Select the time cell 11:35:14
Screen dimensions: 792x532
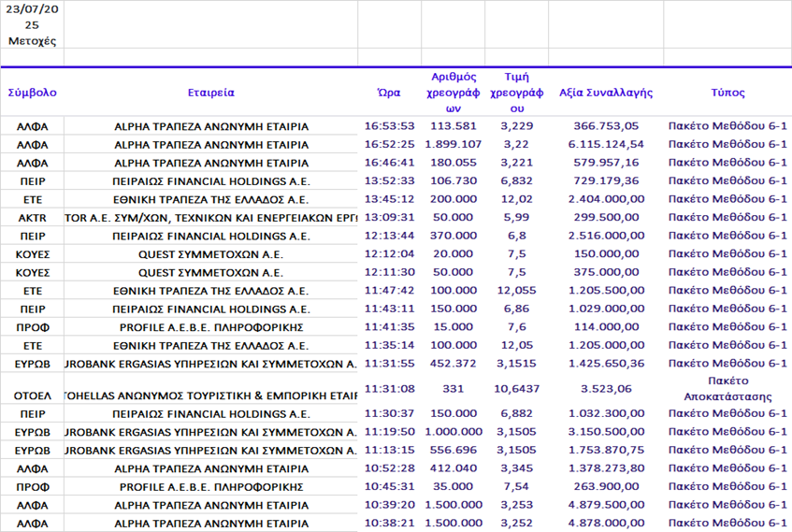pos(389,345)
